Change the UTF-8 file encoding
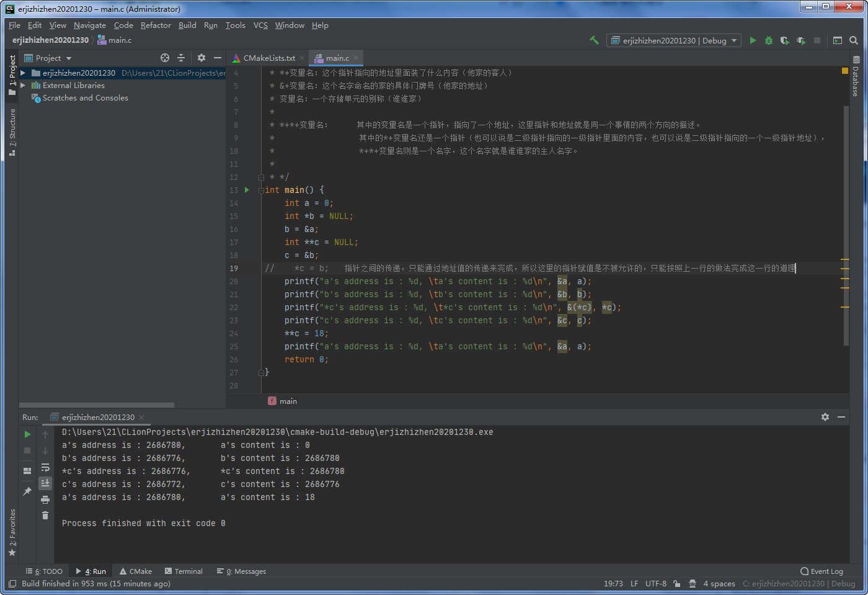 point(656,584)
